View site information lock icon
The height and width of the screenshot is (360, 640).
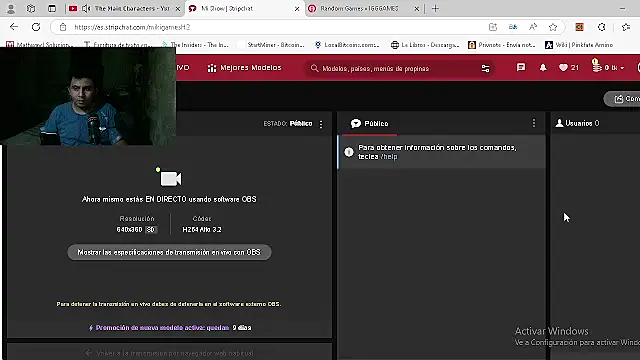63,27
